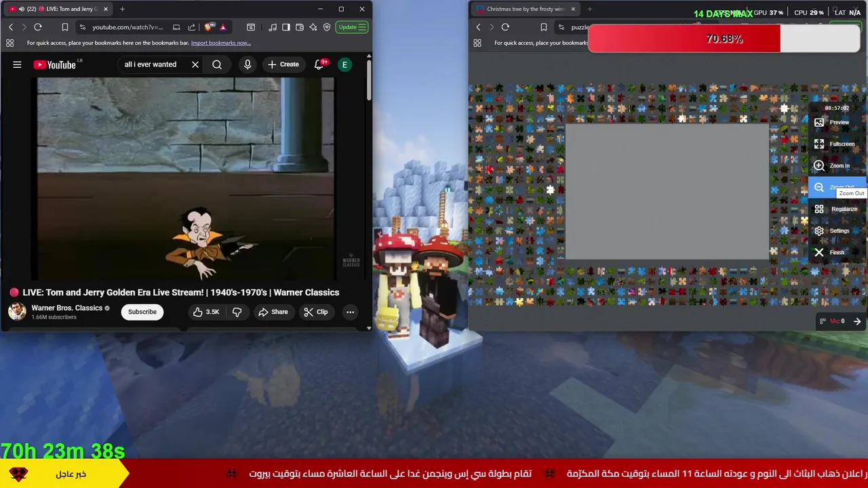Reload the puzzle page
Viewport: 868px width, 488px height.
point(505,27)
